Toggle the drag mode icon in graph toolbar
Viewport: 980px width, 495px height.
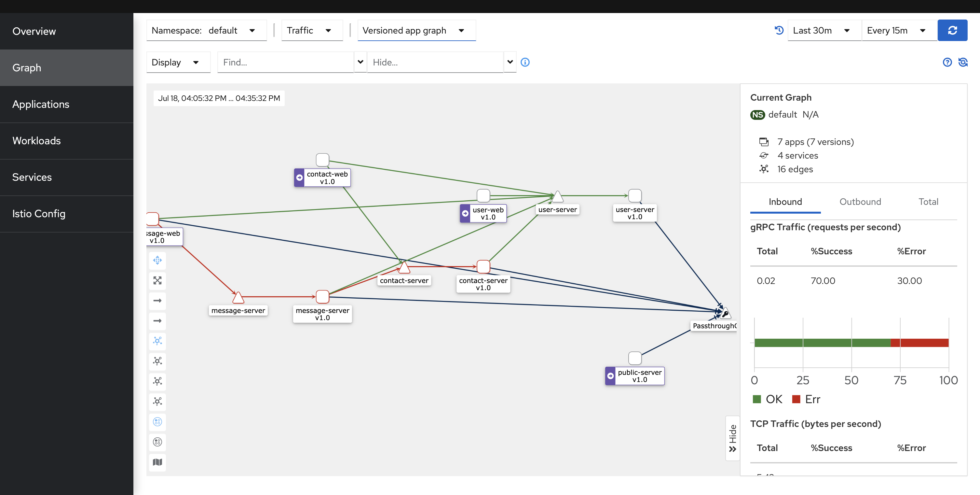click(x=157, y=261)
